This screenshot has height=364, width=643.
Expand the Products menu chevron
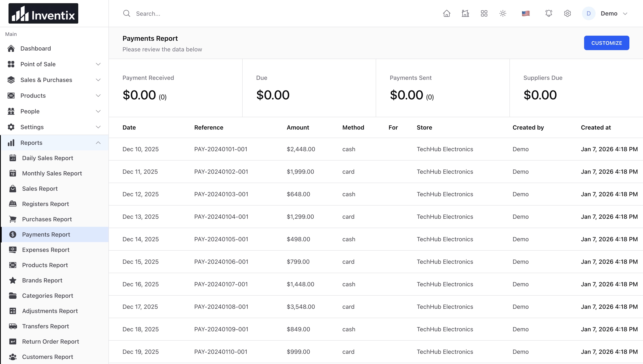(98, 96)
